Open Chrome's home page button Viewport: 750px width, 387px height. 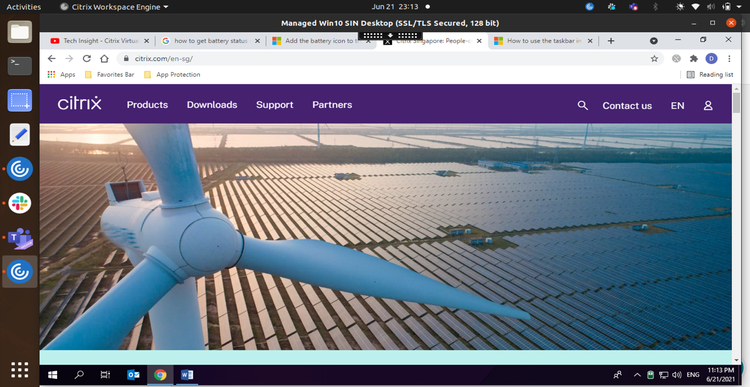tap(104, 58)
